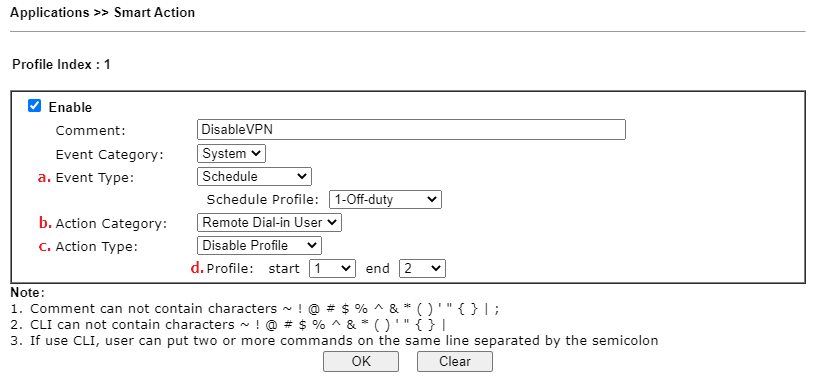
Task: Click the Clear button
Action: (455, 361)
